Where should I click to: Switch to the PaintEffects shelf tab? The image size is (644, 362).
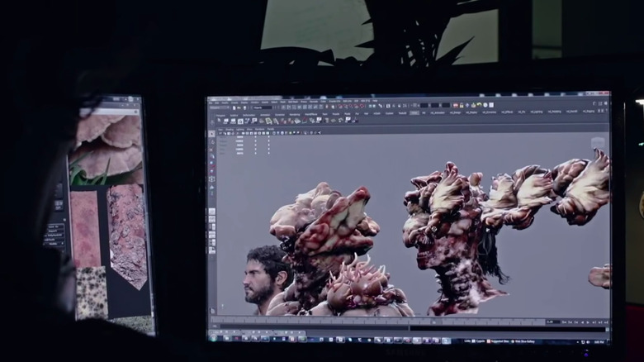tap(311, 114)
